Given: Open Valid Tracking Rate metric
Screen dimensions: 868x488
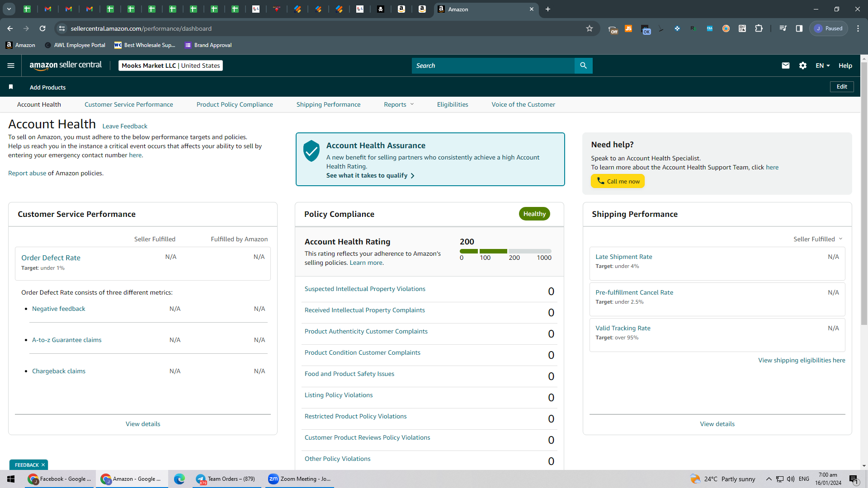Looking at the screenshot, I should tap(623, 328).
